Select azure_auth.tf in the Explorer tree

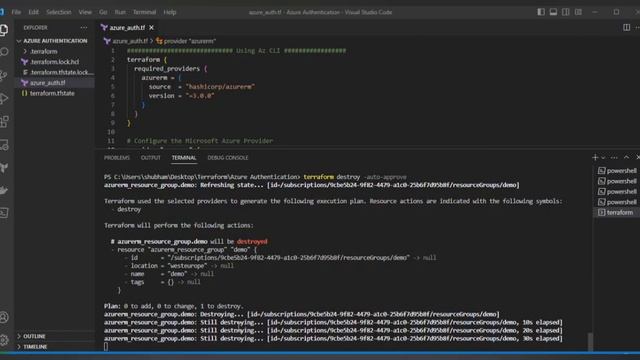pyautogui.click(x=55, y=82)
